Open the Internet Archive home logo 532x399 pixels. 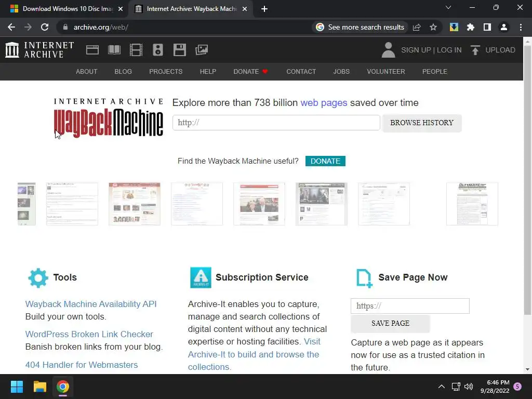click(x=39, y=50)
